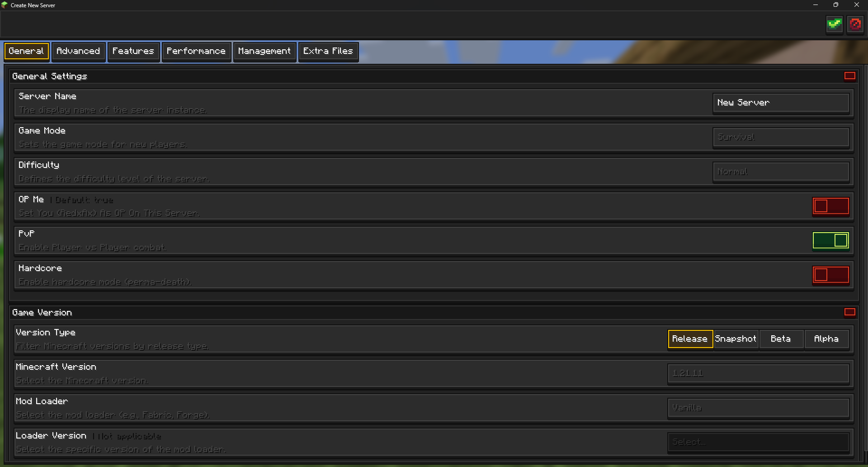Viewport: 868px width, 467px height.
Task: Select the Beta version type
Action: (781, 339)
